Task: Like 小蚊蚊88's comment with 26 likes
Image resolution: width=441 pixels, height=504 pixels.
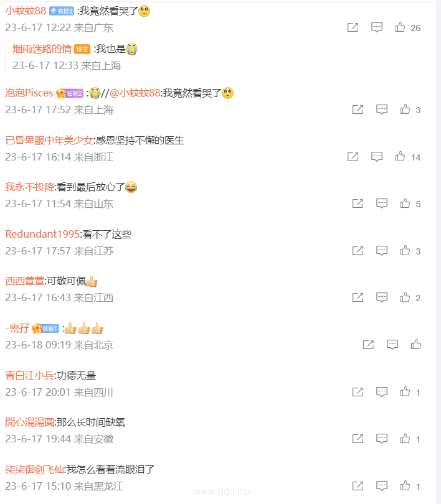Action: point(400,27)
